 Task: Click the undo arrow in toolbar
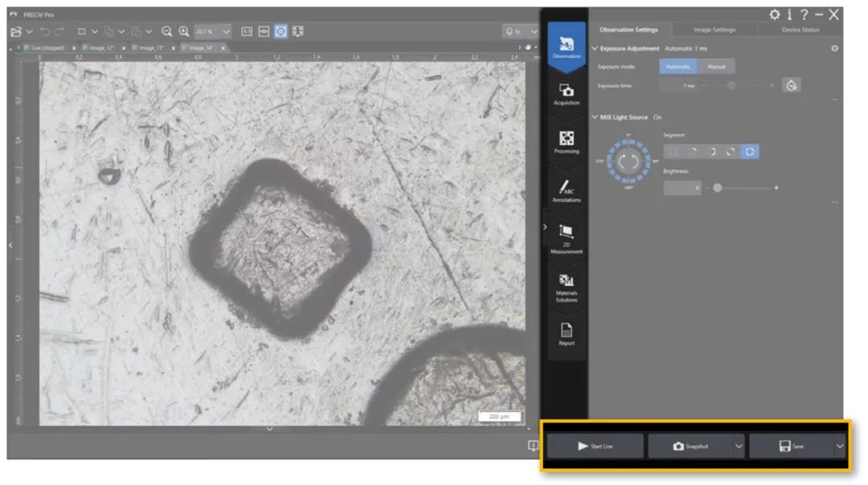click(45, 31)
